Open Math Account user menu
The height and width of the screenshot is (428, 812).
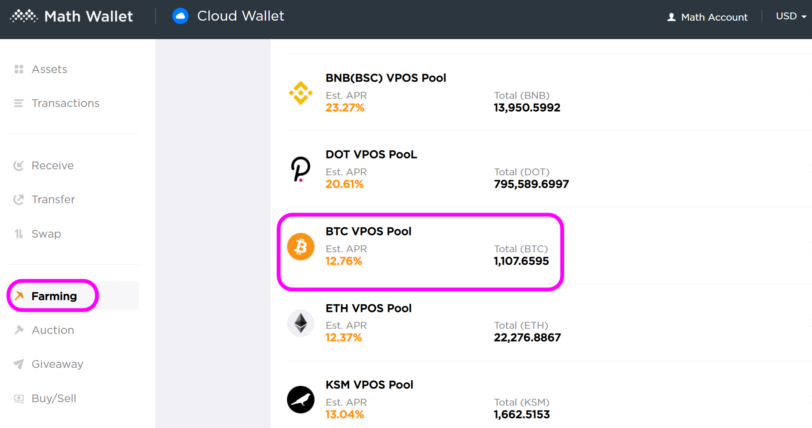[x=707, y=17]
